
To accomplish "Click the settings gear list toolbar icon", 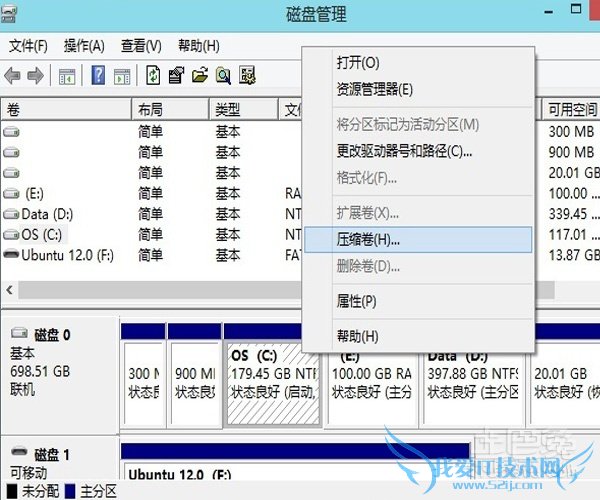I will click(x=247, y=75).
